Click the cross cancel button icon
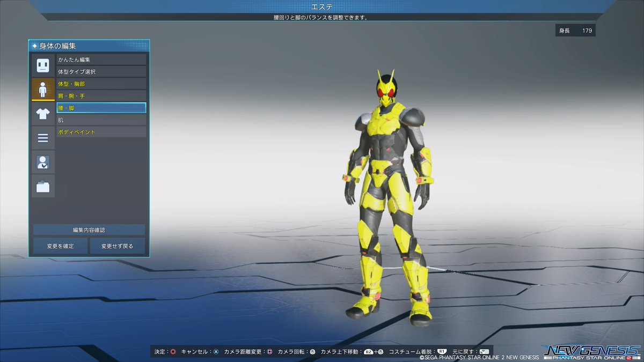The height and width of the screenshot is (362, 644). [x=216, y=352]
